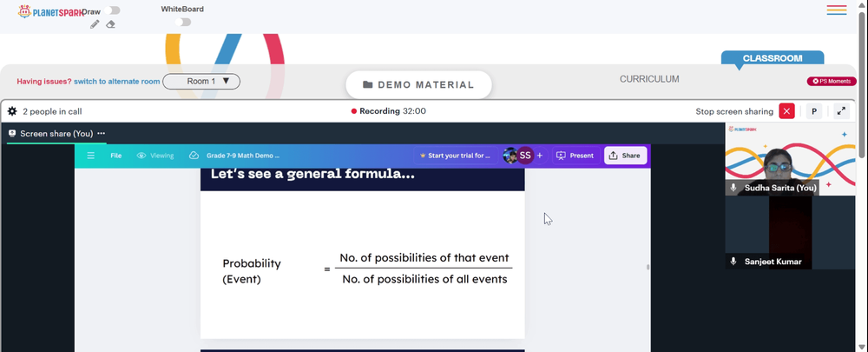Click the Grade 7-9 Math Demo title
Screen dimensions: 868x352
point(243,156)
